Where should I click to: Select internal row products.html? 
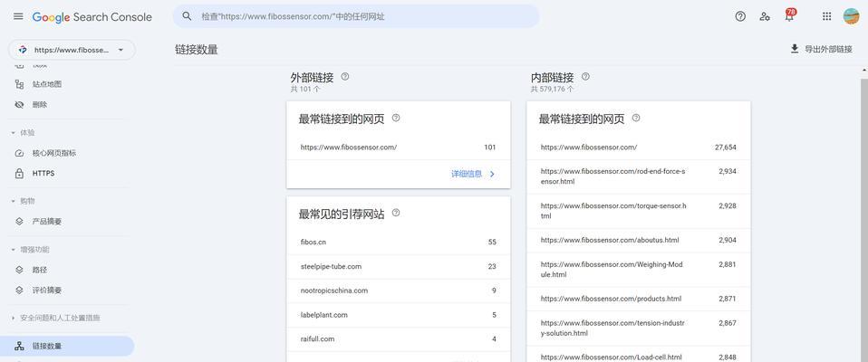[639, 299]
